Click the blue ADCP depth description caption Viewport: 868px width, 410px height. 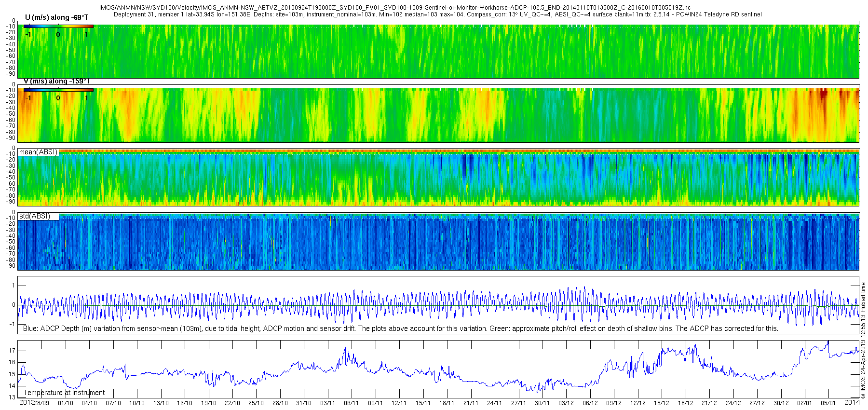[x=401, y=328]
